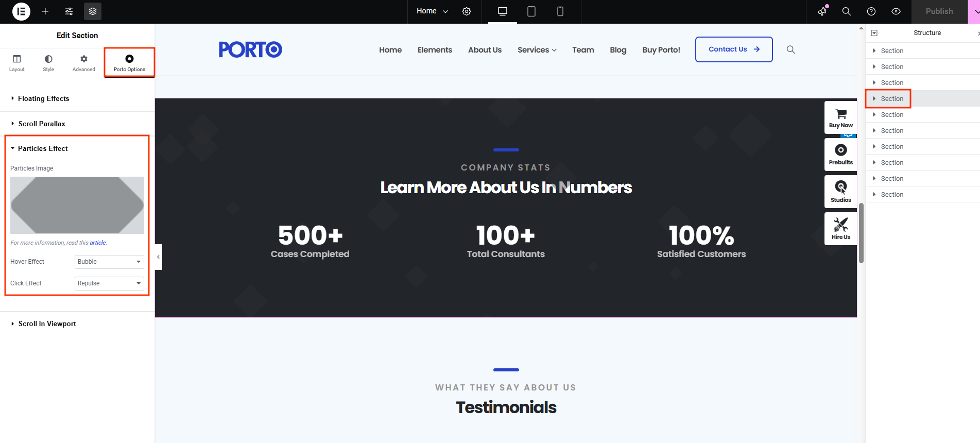This screenshot has width=980, height=443.
Task: Open the help question mark icon
Action: click(871, 11)
